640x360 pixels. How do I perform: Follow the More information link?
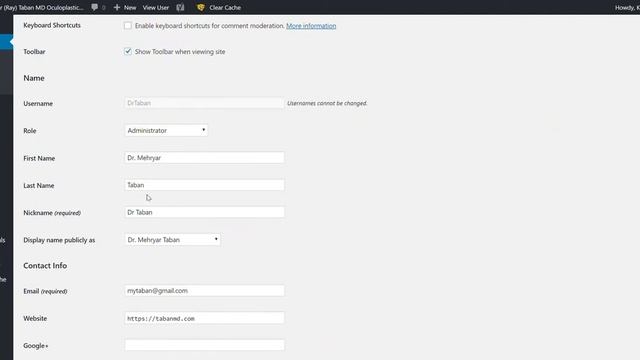click(x=311, y=26)
